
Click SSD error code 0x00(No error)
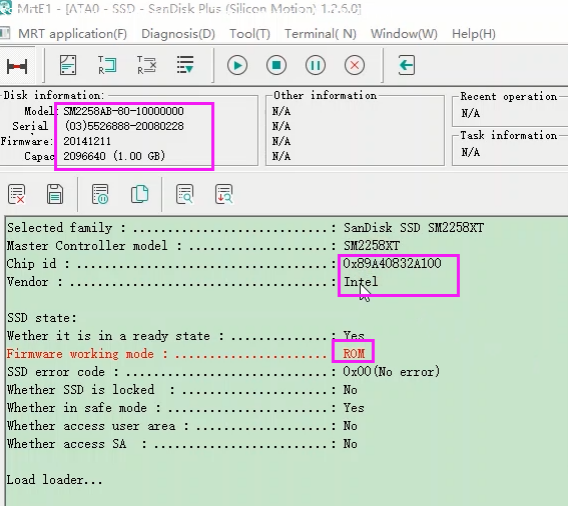[391, 372]
